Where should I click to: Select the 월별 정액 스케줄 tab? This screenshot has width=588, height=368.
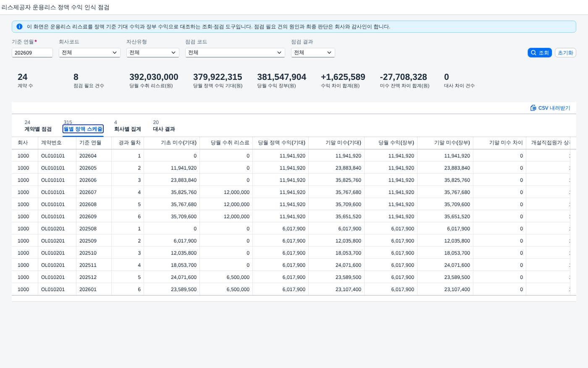[x=83, y=129]
